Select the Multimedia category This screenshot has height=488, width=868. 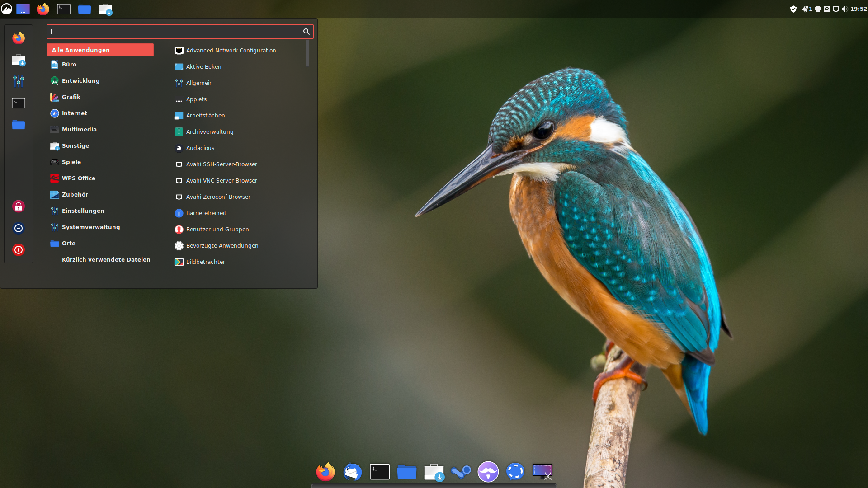click(x=79, y=130)
